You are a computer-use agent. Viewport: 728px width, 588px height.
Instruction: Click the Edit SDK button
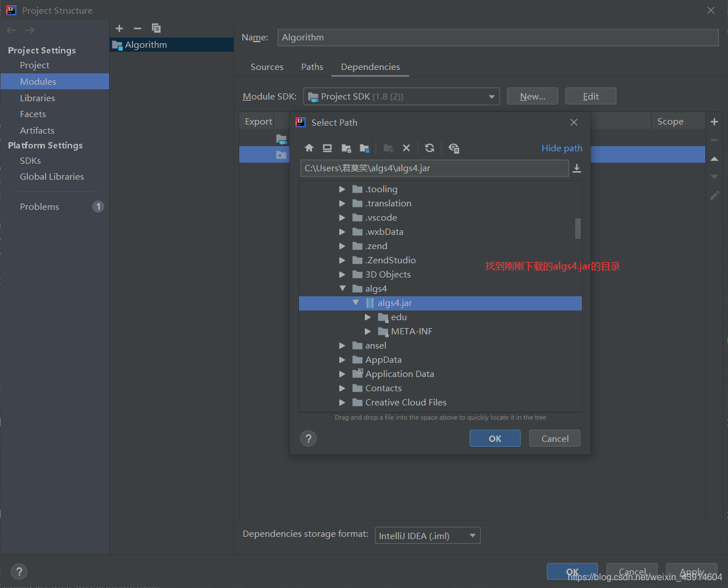point(591,97)
